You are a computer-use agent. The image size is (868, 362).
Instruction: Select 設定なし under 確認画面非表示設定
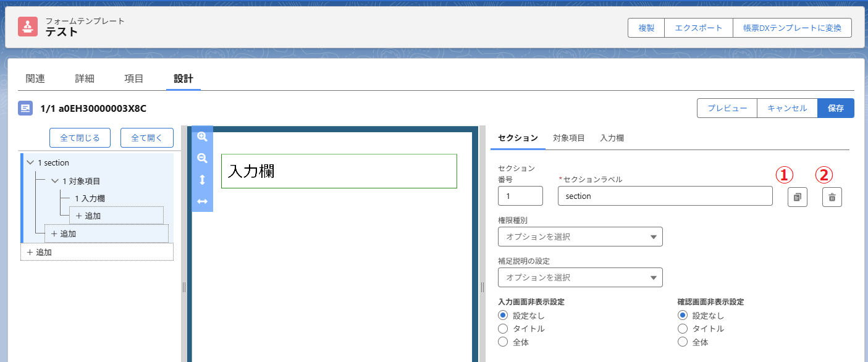point(682,315)
